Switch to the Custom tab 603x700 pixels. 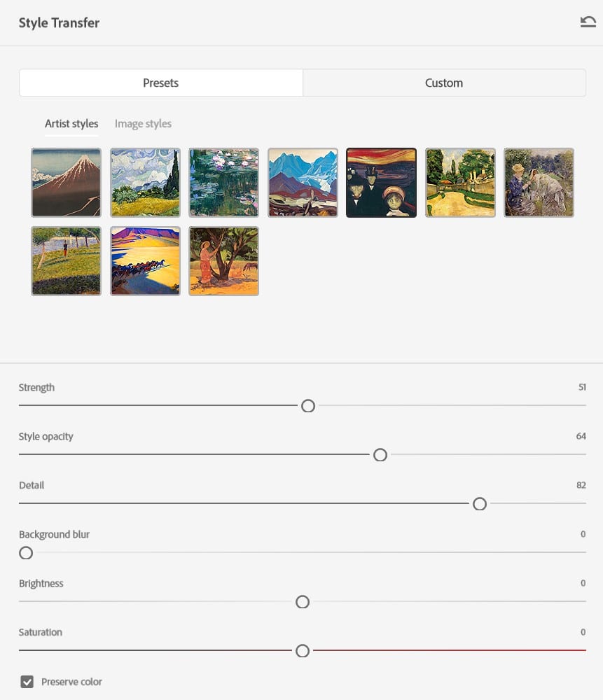click(444, 83)
